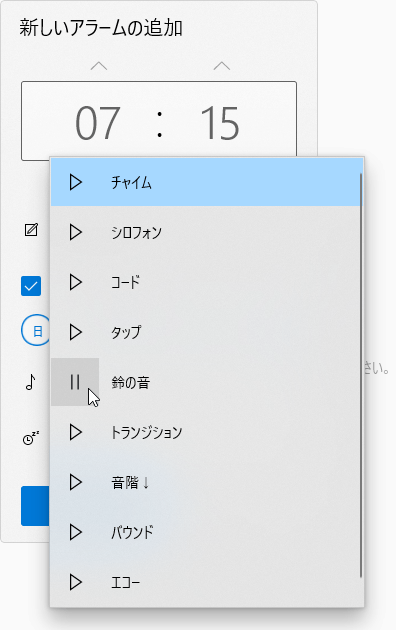Pick タップ as the alarm sound
The image size is (396, 630).
click(x=206, y=332)
